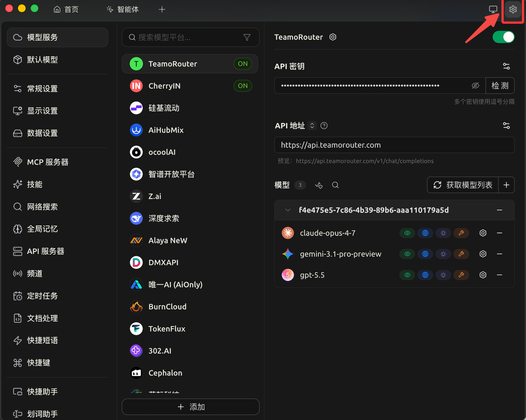The image size is (526, 420).
Task: Open the TeamoRouter provider settings hexagon icon
Action: pyautogui.click(x=333, y=37)
